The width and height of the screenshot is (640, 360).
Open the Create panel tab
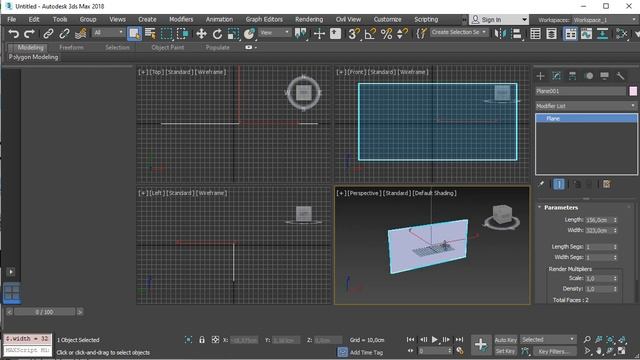click(x=540, y=76)
